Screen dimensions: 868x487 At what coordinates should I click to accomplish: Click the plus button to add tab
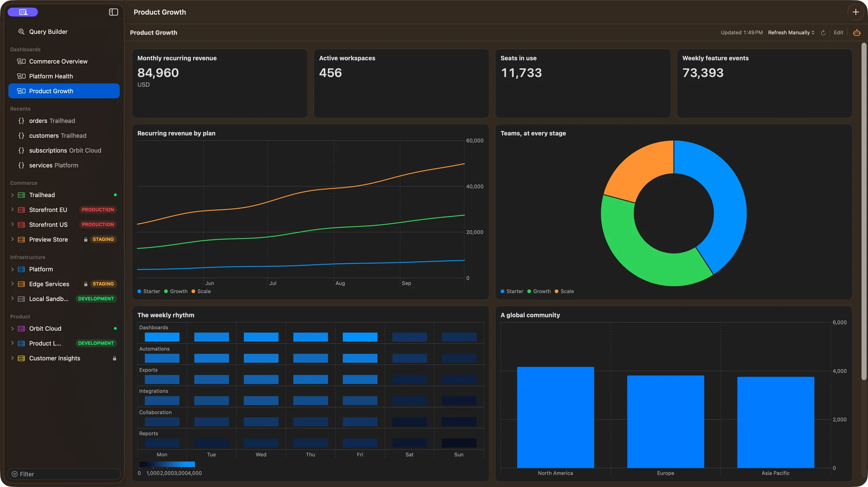point(855,12)
